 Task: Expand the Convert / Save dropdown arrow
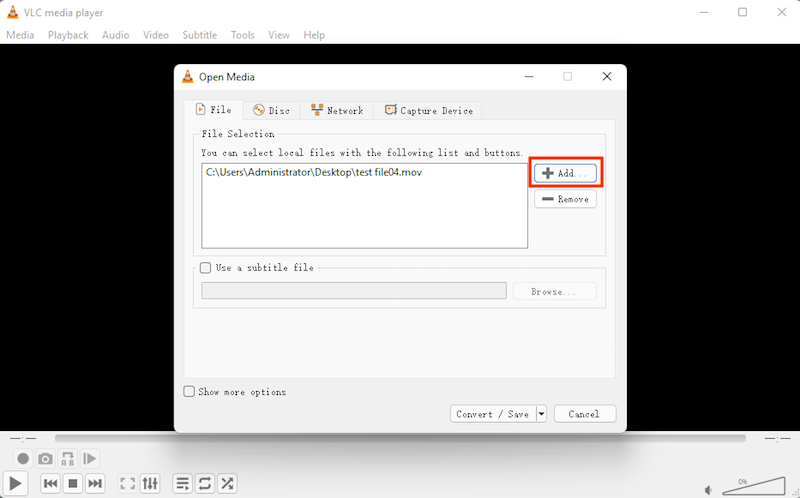coord(541,414)
